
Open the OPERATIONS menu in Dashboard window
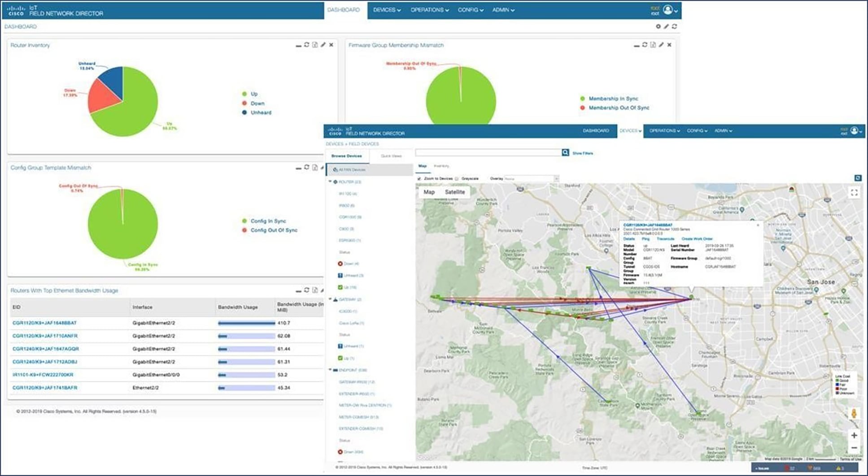click(x=430, y=10)
